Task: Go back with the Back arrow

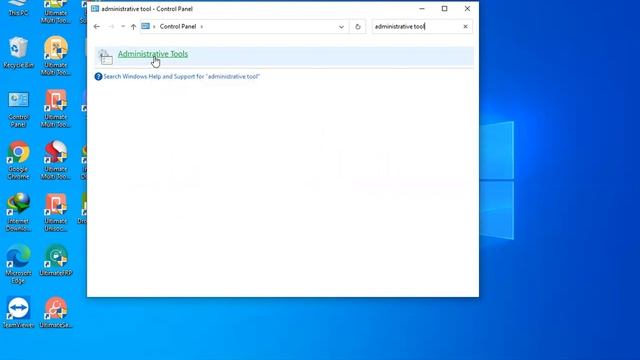Action: click(x=97, y=27)
